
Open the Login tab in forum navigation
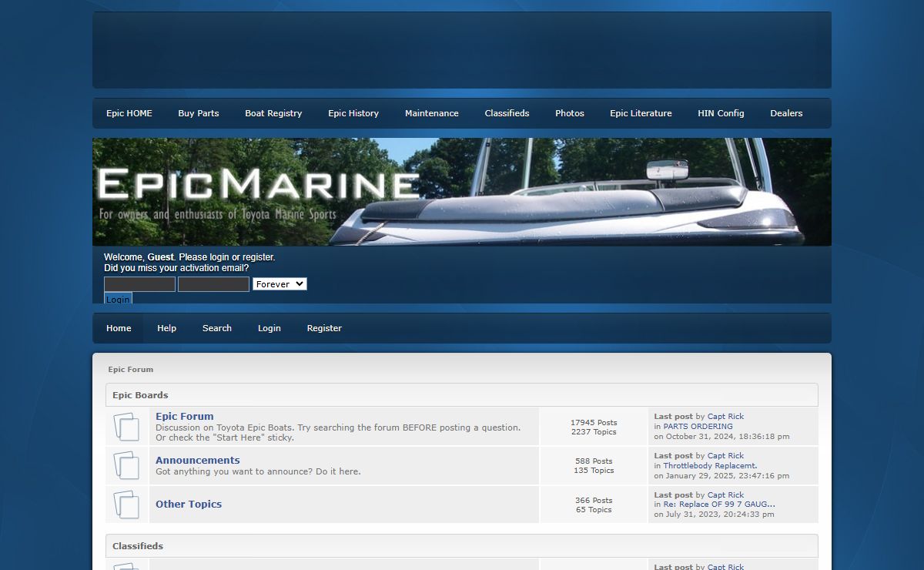pyautogui.click(x=269, y=328)
